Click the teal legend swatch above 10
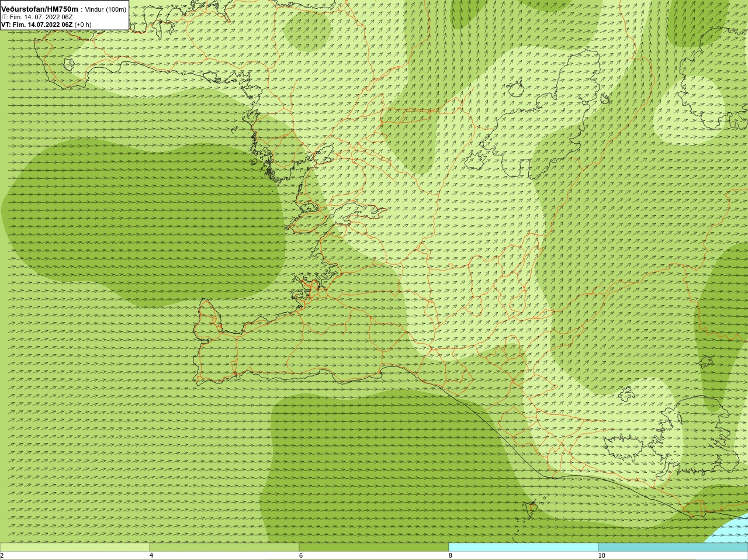The height and width of the screenshot is (560, 748). coord(673,547)
